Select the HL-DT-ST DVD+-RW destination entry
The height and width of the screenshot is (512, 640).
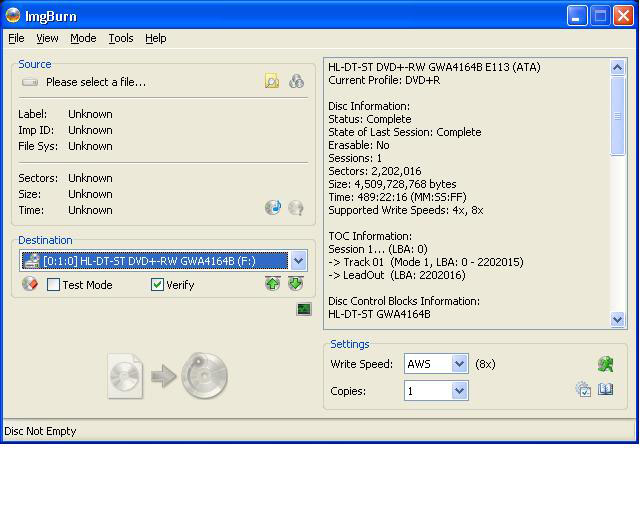[155, 261]
